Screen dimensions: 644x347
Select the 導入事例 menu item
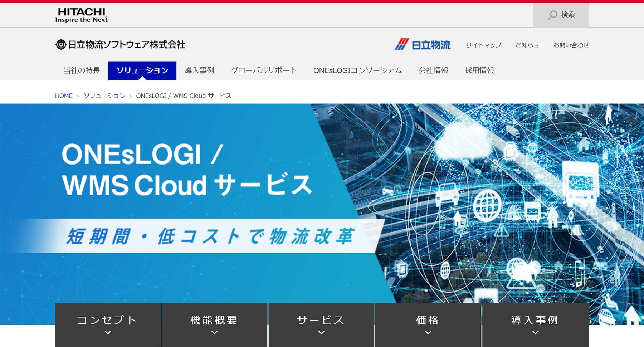pyautogui.click(x=199, y=70)
